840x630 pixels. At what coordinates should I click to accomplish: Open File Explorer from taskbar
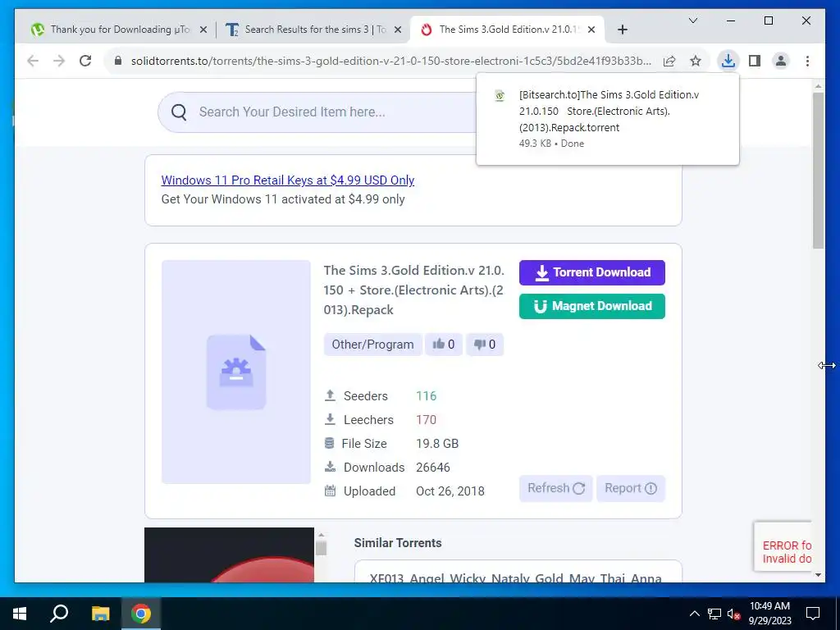tap(100, 614)
